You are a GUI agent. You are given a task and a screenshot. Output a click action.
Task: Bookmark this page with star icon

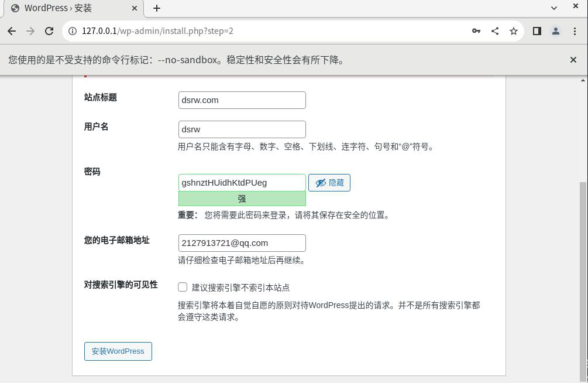point(514,31)
